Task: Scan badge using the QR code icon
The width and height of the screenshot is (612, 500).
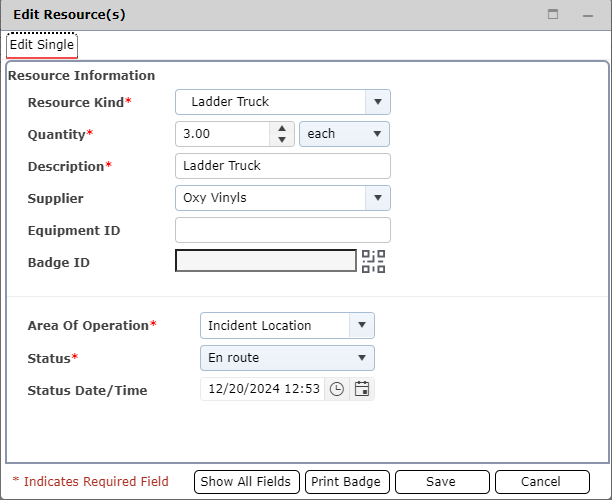Action: click(x=373, y=262)
